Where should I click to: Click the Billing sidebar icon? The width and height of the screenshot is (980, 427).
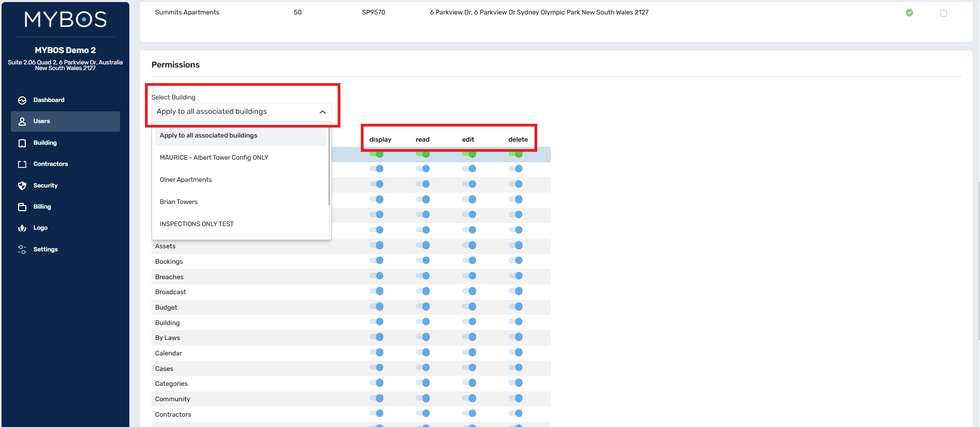point(22,207)
